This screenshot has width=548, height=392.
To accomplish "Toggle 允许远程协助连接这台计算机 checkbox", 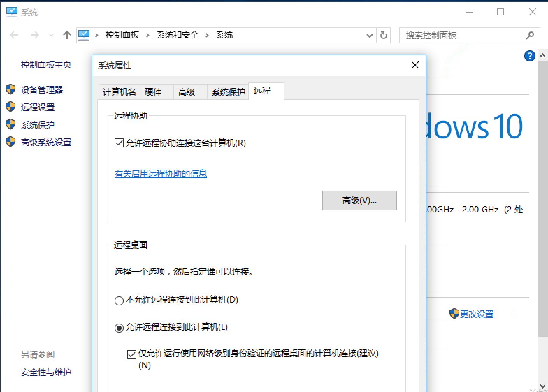I will (119, 143).
